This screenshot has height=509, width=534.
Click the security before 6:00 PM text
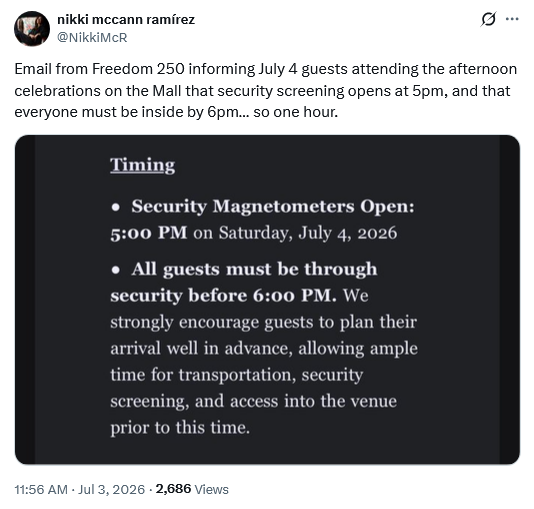tap(223, 295)
